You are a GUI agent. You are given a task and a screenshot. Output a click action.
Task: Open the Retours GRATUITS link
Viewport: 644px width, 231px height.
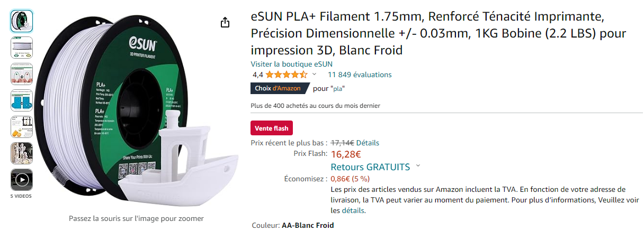click(370, 167)
